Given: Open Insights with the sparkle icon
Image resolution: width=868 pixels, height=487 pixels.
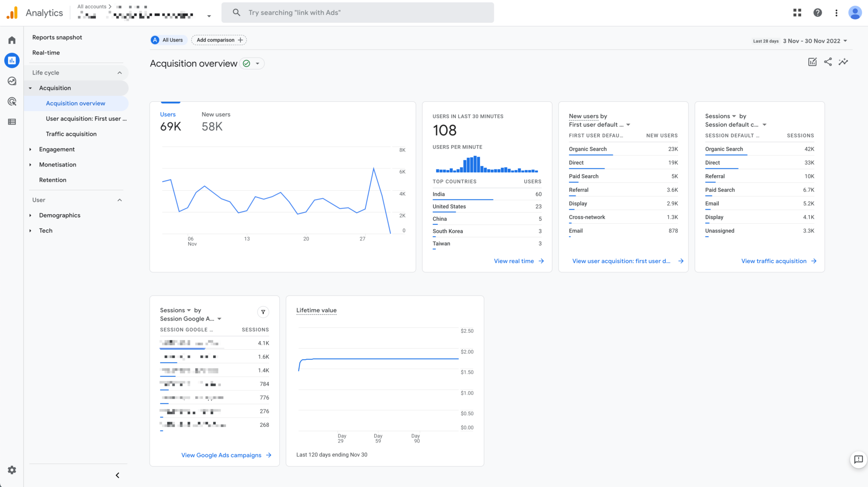Looking at the screenshot, I should 843,62.
